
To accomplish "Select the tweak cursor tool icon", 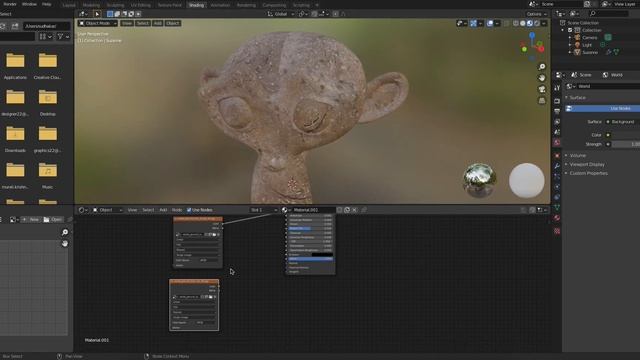I will (x=97, y=14).
